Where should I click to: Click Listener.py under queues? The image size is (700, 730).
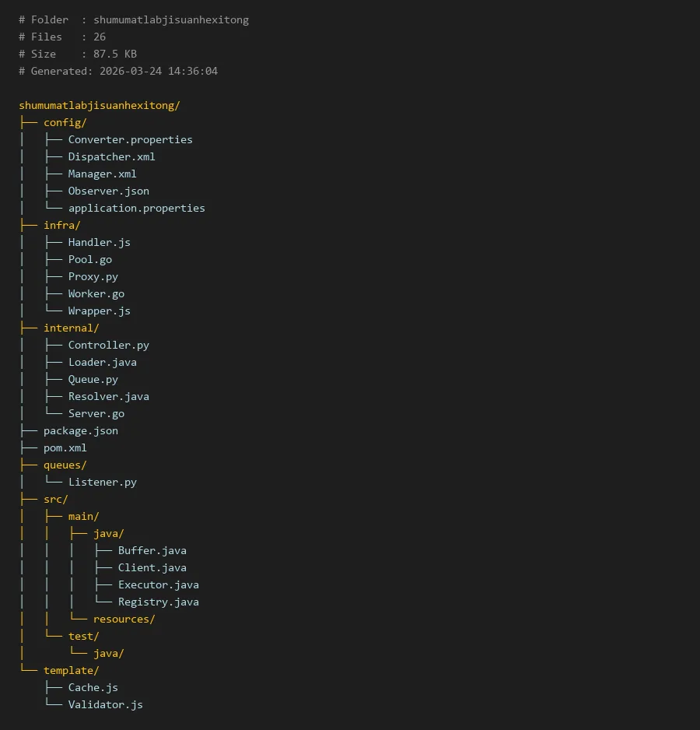pyautogui.click(x=102, y=482)
